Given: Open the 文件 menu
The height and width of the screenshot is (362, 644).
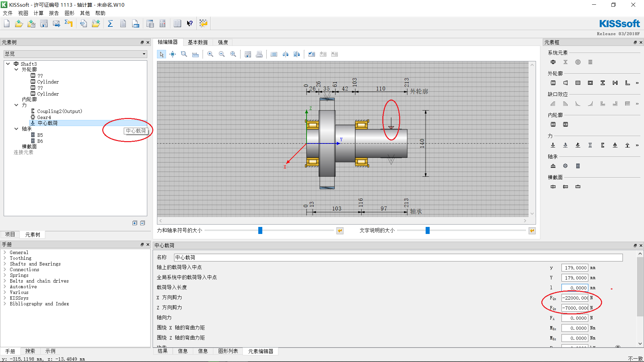Looking at the screenshot, I should 8,13.
